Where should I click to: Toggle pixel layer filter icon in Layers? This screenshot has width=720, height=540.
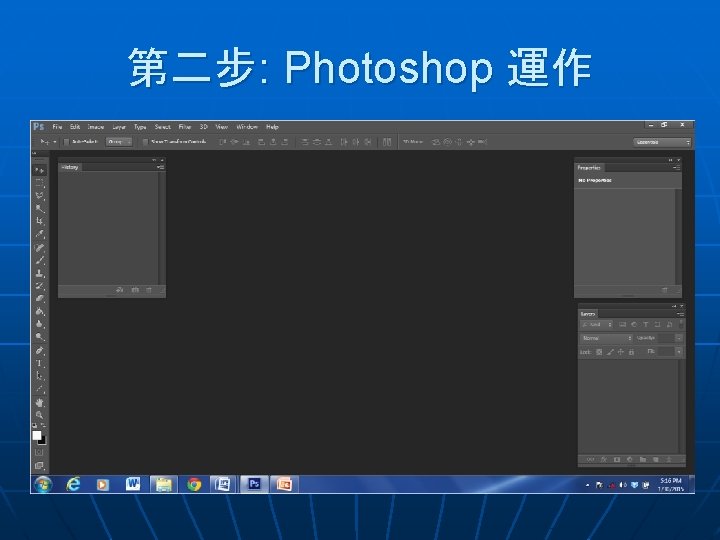pyautogui.click(x=622, y=325)
